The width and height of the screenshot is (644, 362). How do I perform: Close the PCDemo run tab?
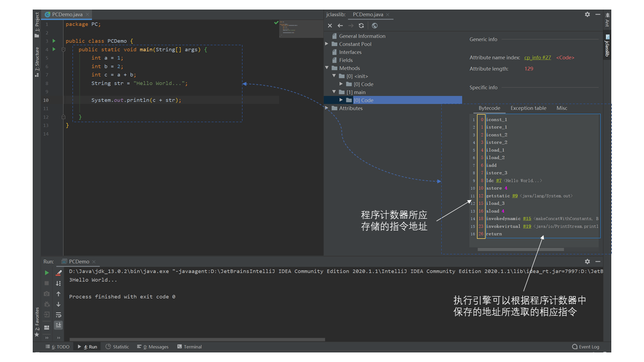[x=94, y=261]
